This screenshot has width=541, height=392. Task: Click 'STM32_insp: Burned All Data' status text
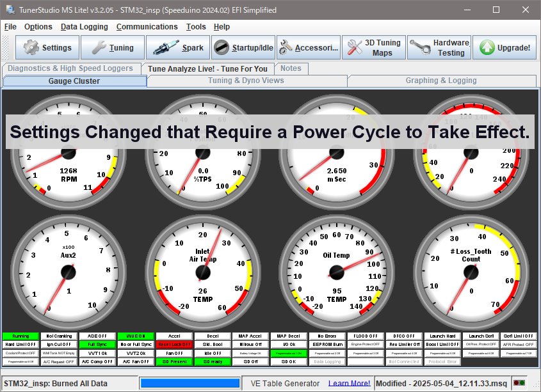56,384
